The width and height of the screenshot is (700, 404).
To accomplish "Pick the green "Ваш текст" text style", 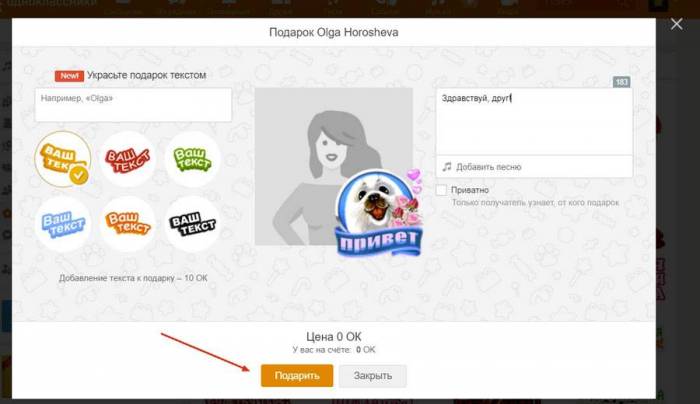I will [192, 159].
